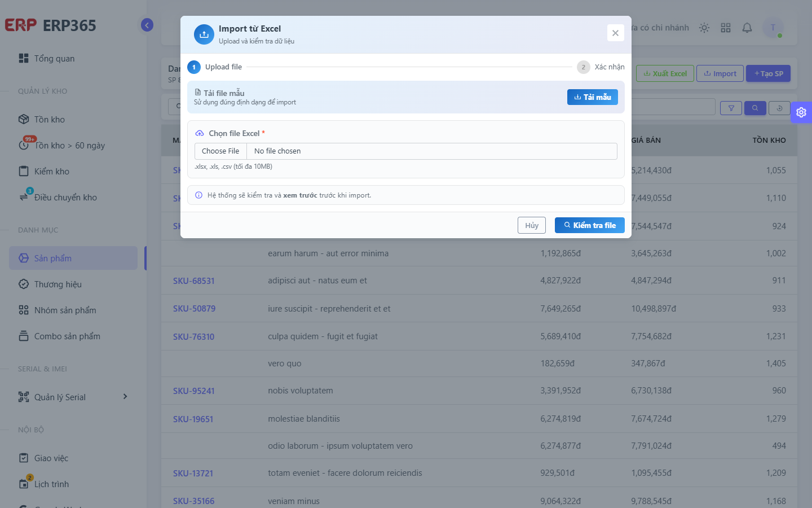Click the Kiểm kho clipboard icon
Screen dimensions: 812x508
click(x=24, y=171)
